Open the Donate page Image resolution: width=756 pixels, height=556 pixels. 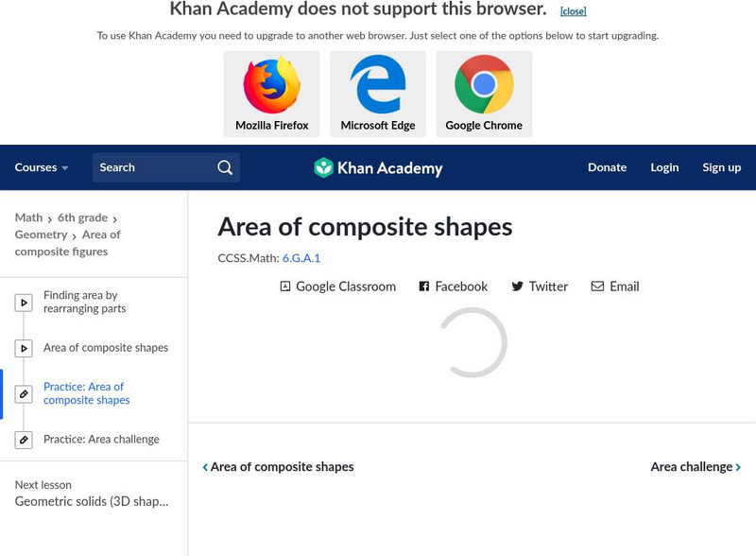point(607,167)
